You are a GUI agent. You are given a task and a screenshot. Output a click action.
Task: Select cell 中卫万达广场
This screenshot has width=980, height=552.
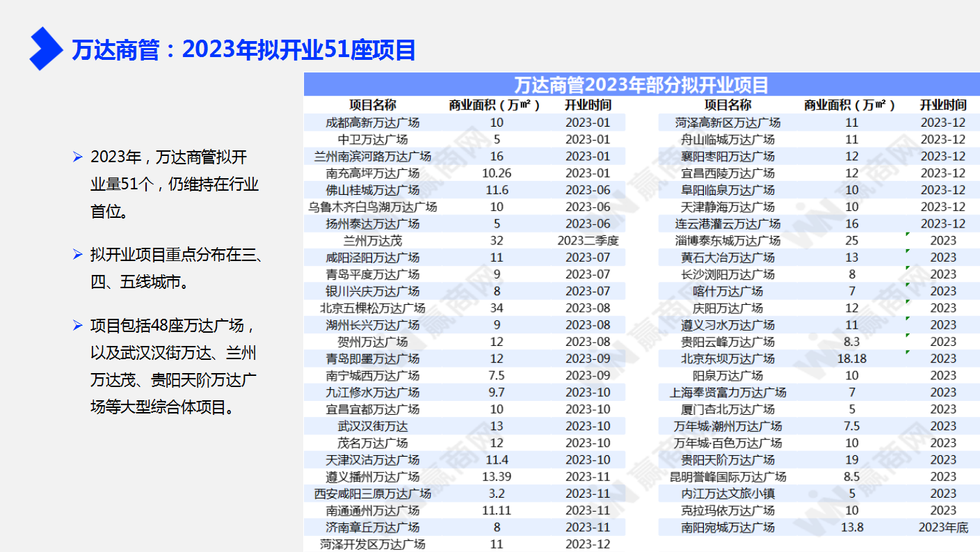click(373, 139)
